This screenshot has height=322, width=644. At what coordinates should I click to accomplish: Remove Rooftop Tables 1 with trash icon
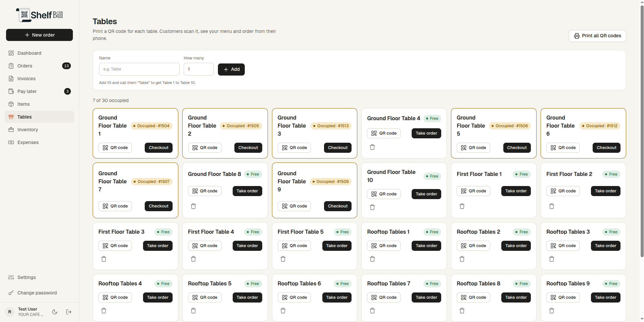click(372, 259)
